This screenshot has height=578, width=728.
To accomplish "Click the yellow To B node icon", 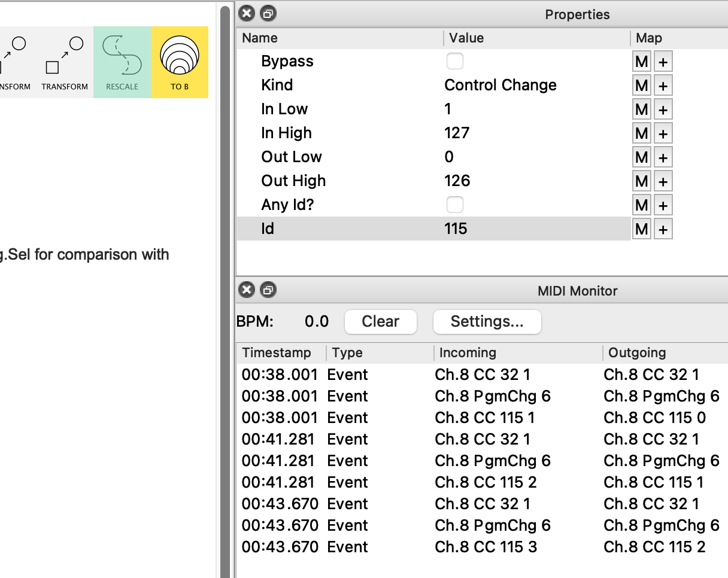I will 180,62.
